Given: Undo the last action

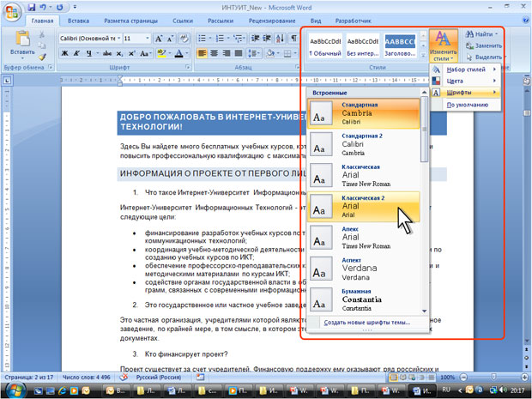Looking at the screenshot, I should click(x=44, y=7).
